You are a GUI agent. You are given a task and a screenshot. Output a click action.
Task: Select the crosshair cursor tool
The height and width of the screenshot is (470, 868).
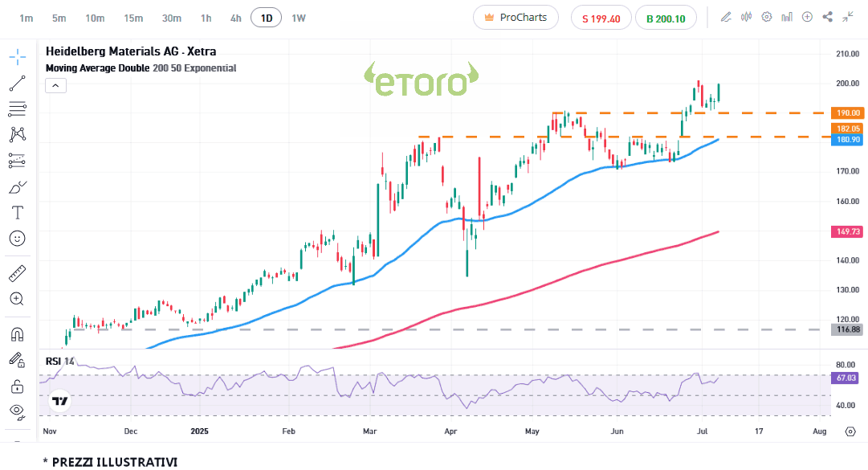click(17, 57)
